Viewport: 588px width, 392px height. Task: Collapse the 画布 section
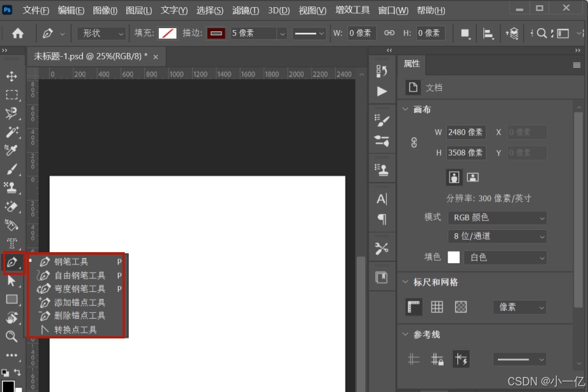click(x=405, y=109)
